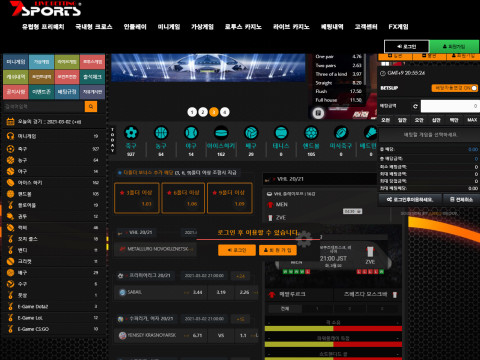Viewport: 480px width, 360px height.
Task: Open the 7Sports logo home link
Action: 46,9
